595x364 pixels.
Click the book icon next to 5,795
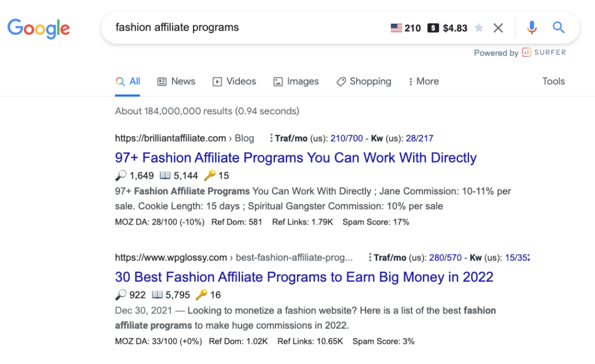(157, 294)
